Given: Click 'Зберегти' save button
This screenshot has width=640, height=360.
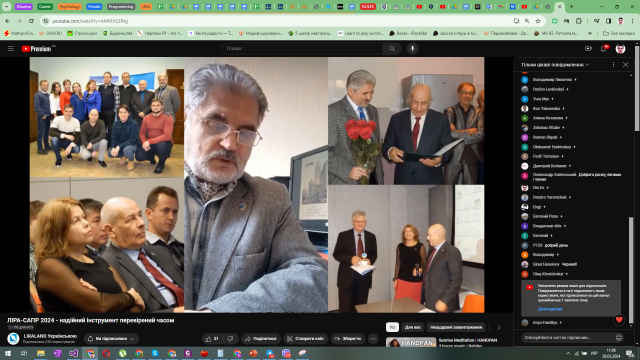Looking at the screenshot, I should (x=348, y=339).
